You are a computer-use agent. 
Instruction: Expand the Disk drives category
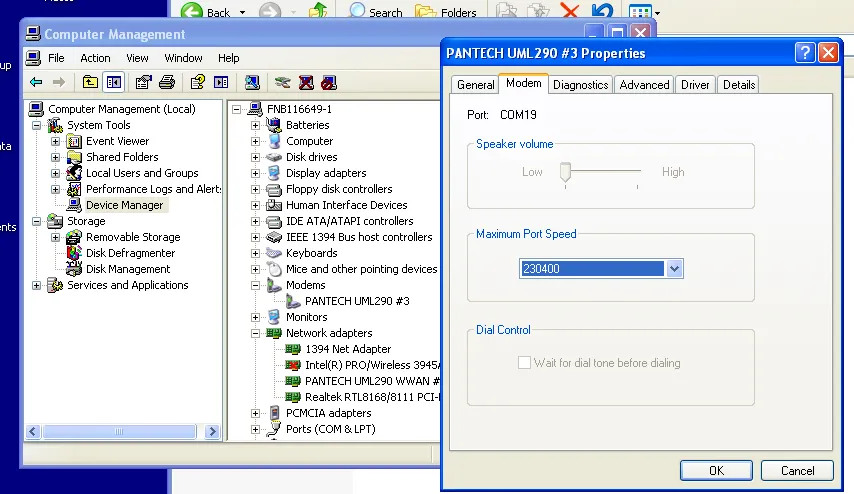[255, 157]
